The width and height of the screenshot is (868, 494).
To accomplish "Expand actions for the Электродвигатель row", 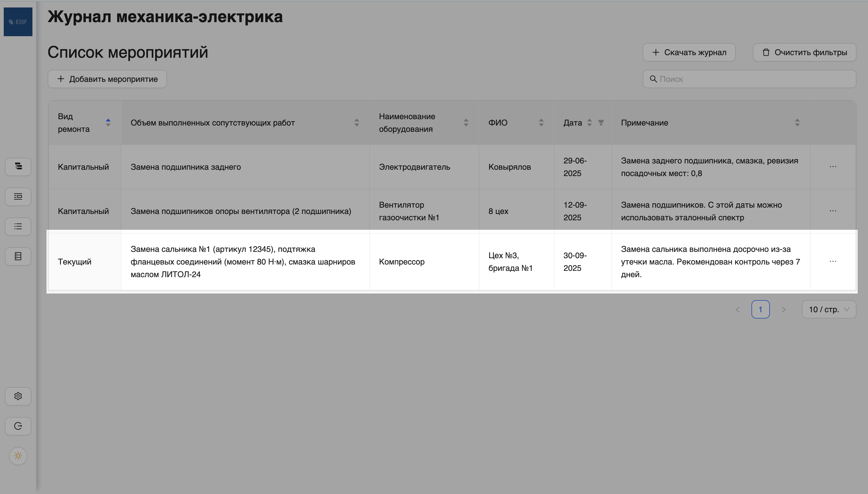I will [833, 167].
